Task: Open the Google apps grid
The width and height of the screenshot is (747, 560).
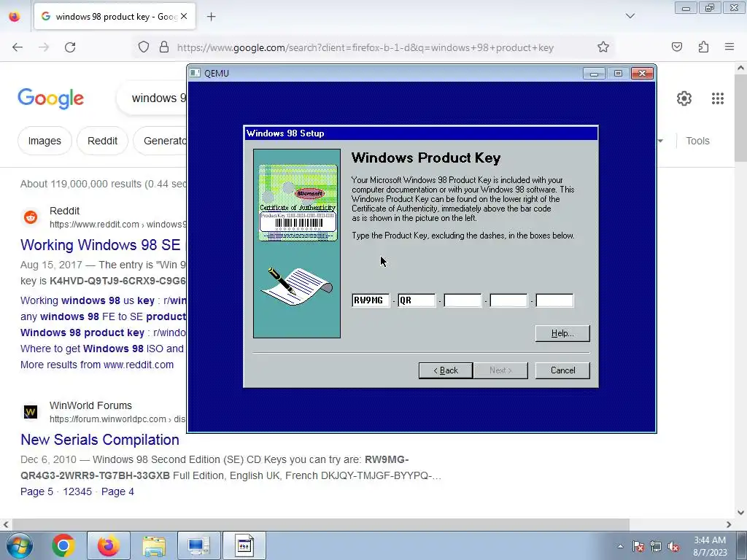Action: [x=718, y=98]
